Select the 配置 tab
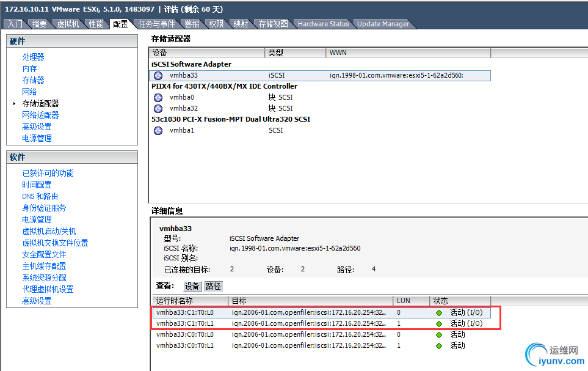This screenshot has height=371, width=588. [120, 24]
